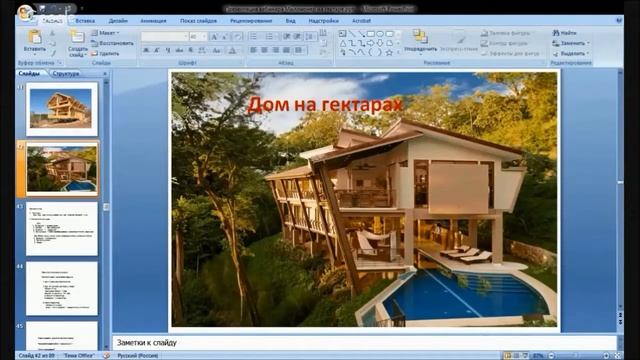Viewport: 640px width, 360px height.
Task: Open the View (Вид) ribbon tab
Action: point(290,20)
